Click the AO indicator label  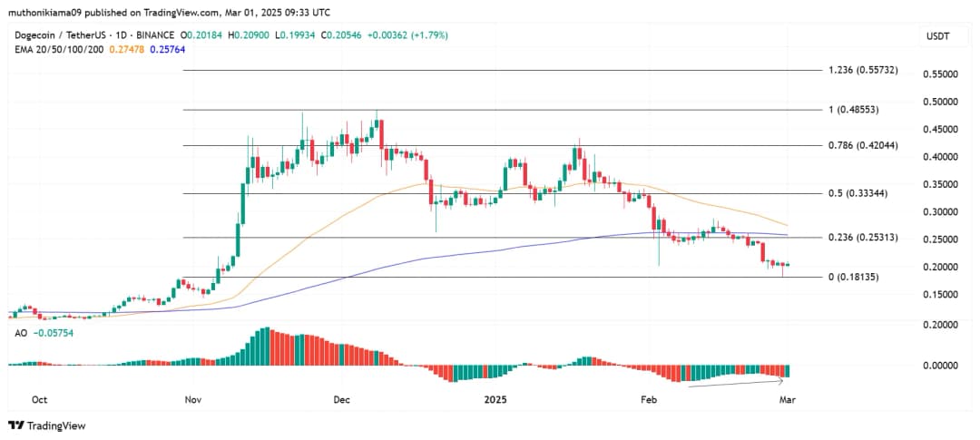(x=21, y=333)
